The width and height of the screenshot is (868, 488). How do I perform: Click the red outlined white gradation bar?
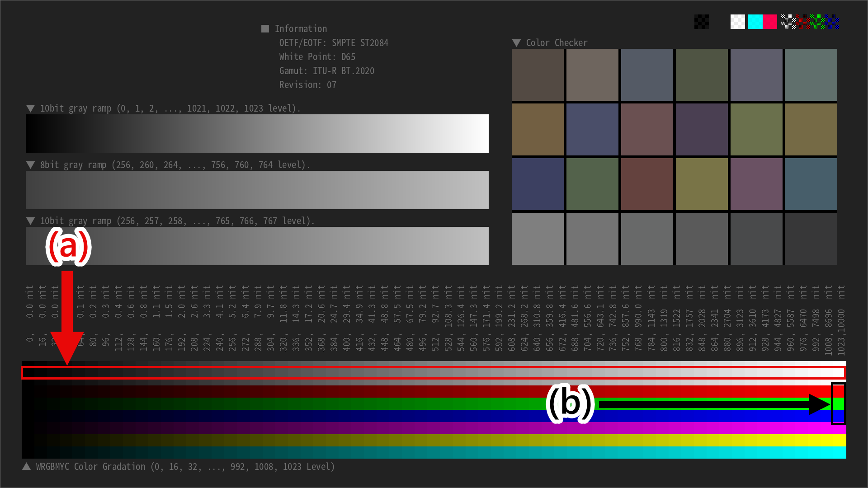tap(433, 373)
